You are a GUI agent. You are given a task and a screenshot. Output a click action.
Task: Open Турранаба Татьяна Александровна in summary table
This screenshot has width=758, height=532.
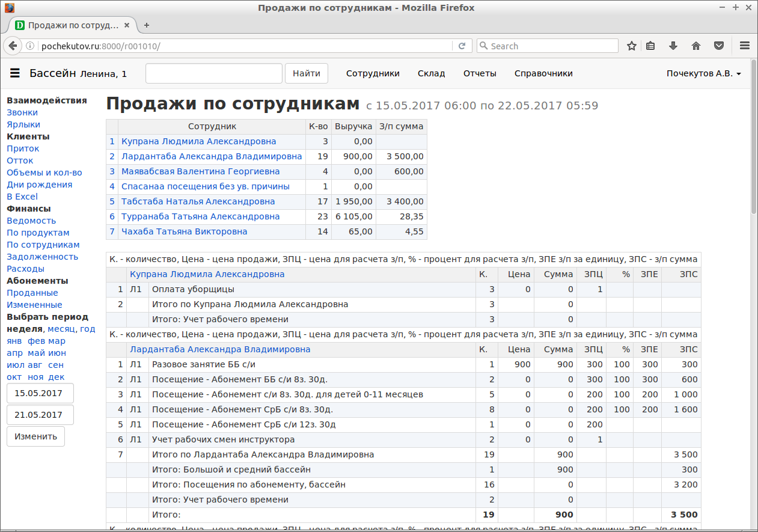coord(200,216)
